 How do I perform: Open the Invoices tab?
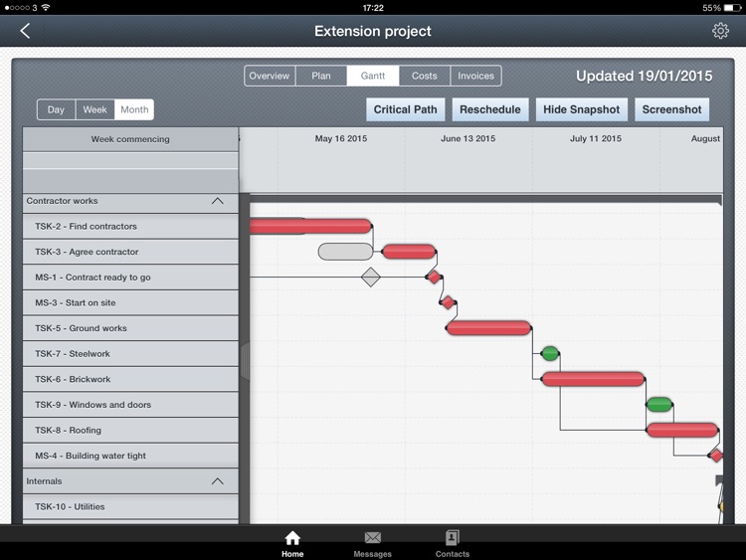(475, 76)
